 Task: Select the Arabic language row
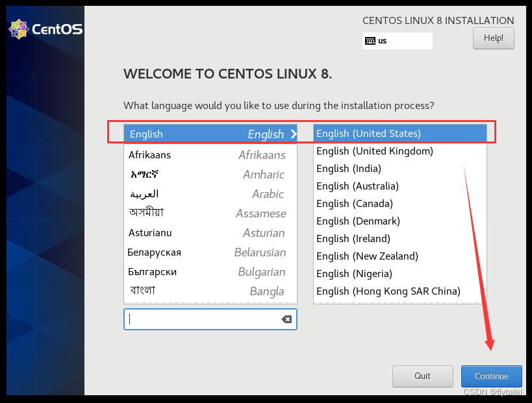point(210,194)
